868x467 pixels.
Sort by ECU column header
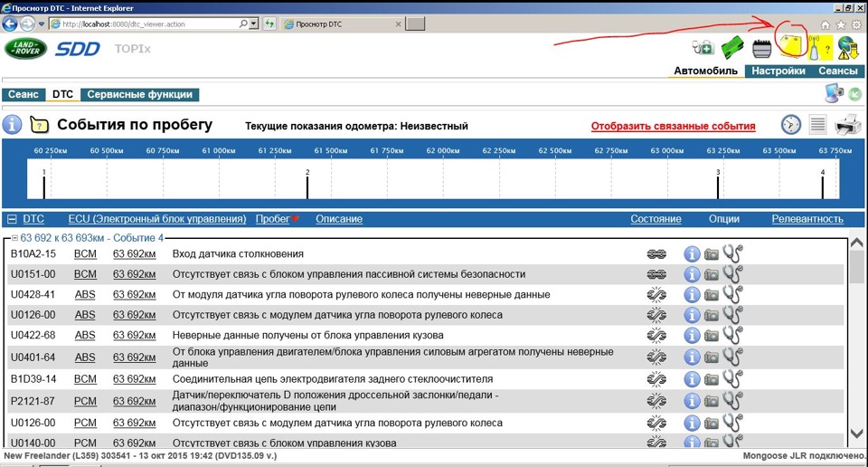point(157,219)
